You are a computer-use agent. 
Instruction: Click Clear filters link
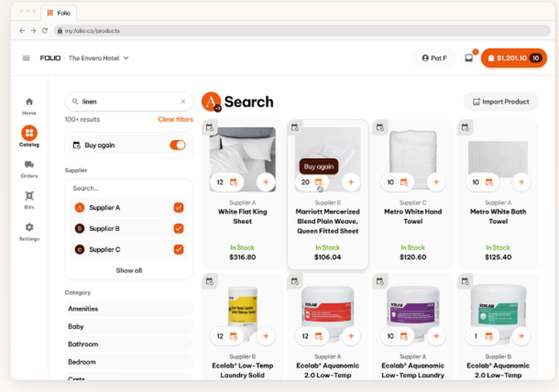coord(176,120)
